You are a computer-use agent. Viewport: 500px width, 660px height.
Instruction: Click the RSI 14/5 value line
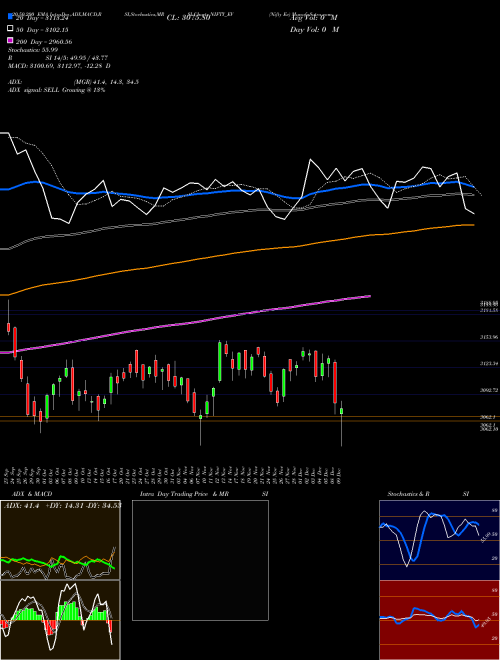58,58
